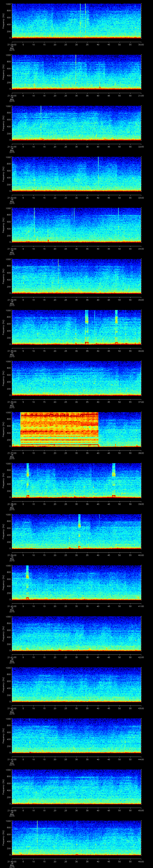
Task: Click the Frequency (Hz) axis label of the 21:37 panel
Action: point(3,429)
